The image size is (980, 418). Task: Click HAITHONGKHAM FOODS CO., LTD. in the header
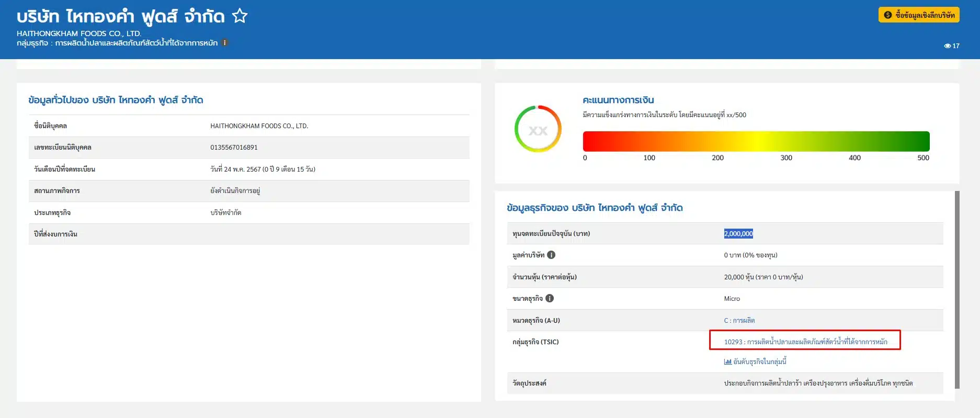[79, 33]
